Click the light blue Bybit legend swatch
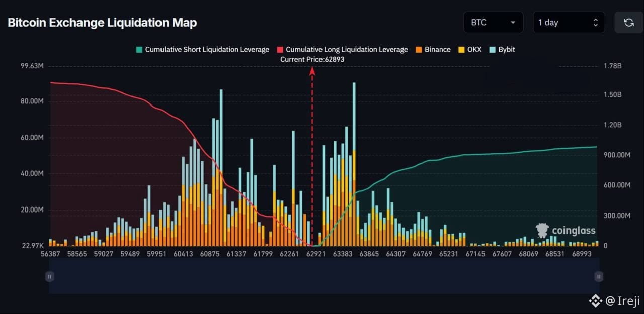The height and width of the screenshot is (314, 644). tap(492, 50)
